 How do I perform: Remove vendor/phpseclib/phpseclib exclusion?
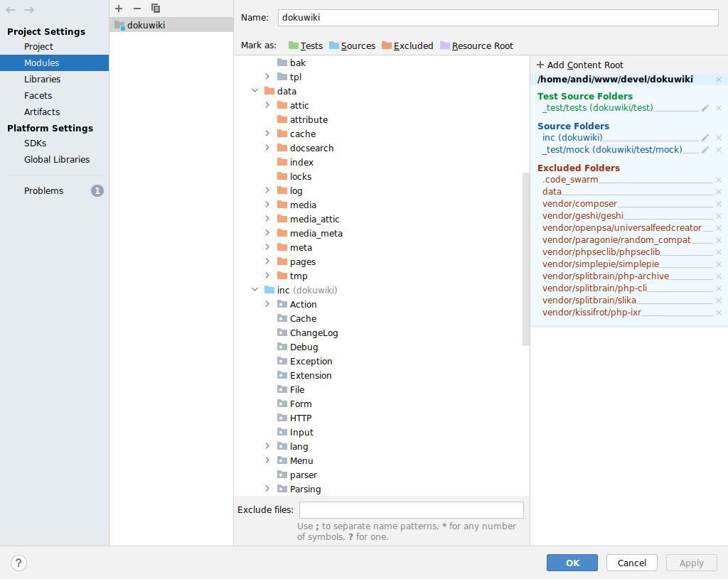[719, 252]
